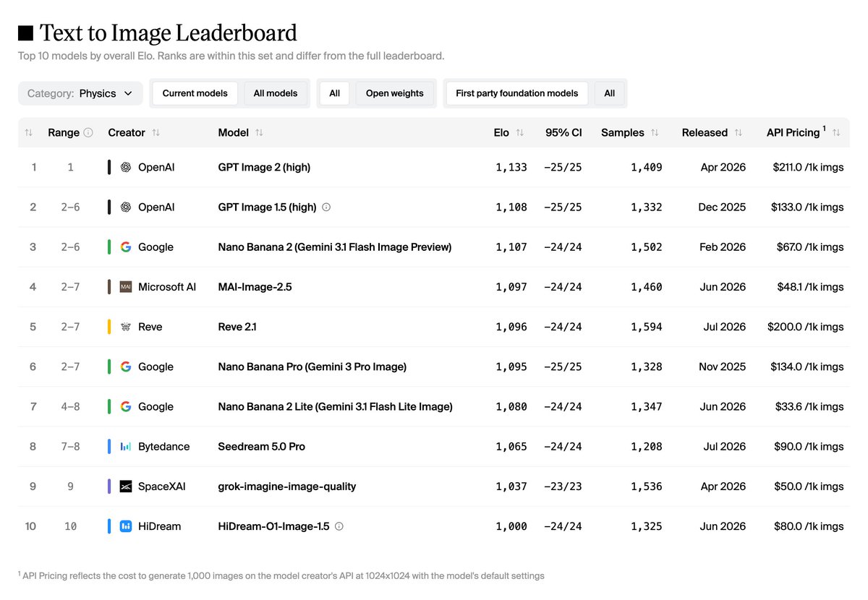The width and height of the screenshot is (868, 600).
Task: Click the Samples column header label
Action: coord(622,133)
